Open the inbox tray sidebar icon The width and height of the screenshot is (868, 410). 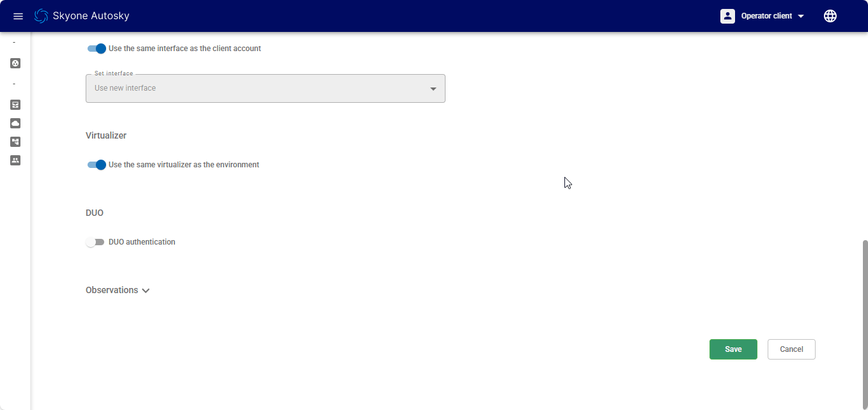(x=15, y=105)
